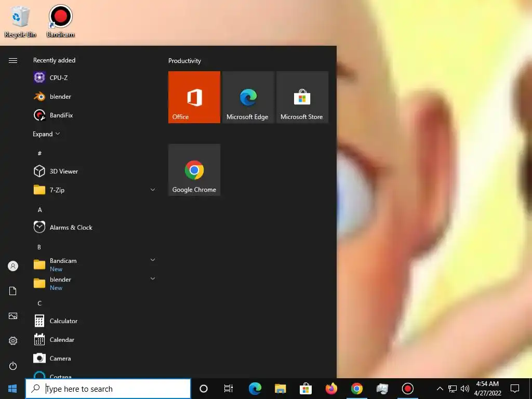
Task: Switch to Google Chrome on taskbar
Action: coord(356,389)
